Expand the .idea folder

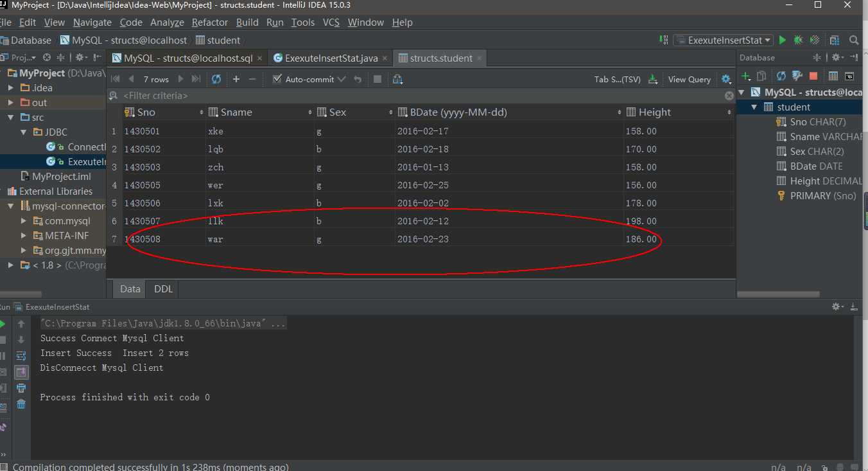pyautogui.click(x=11, y=88)
